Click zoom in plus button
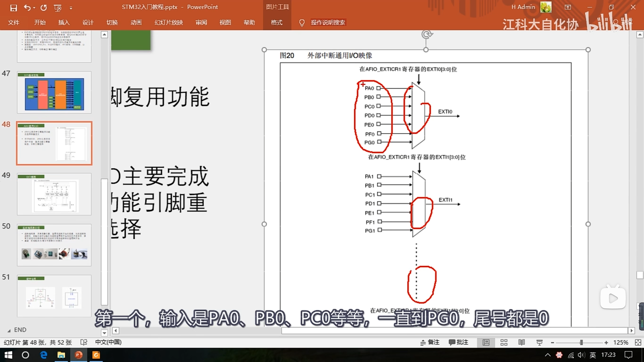 coord(606,343)
